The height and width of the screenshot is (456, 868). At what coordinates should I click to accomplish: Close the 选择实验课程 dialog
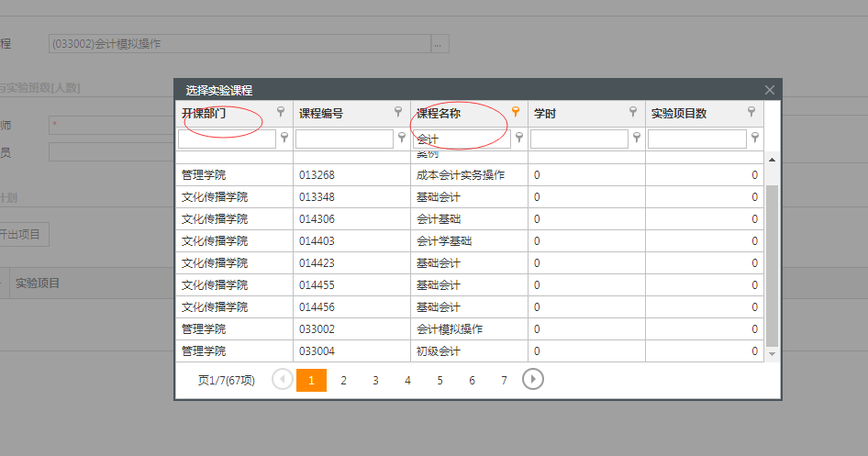(770, 90)
